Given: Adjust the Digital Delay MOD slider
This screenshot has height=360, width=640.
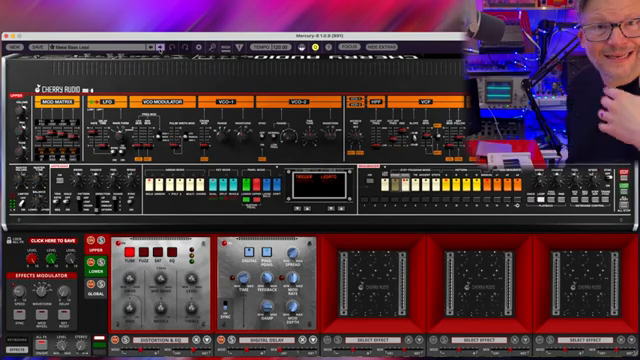Looking at the screenshot, I should pos(247,350).
